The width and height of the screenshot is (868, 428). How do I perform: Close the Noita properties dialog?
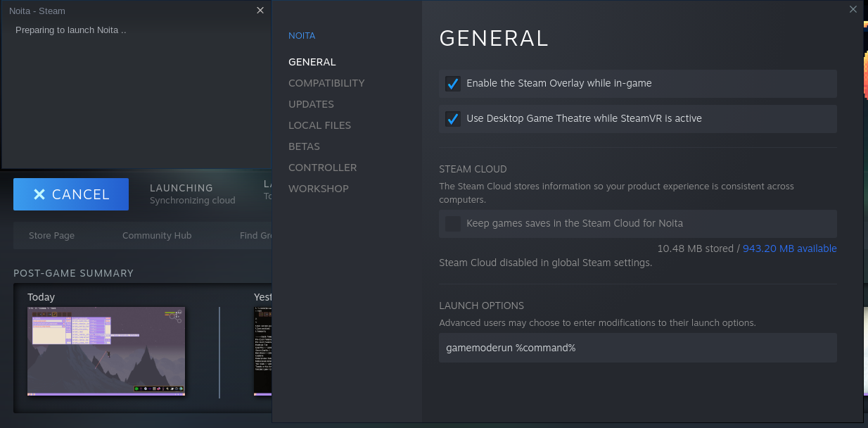[x=853, y=9]
